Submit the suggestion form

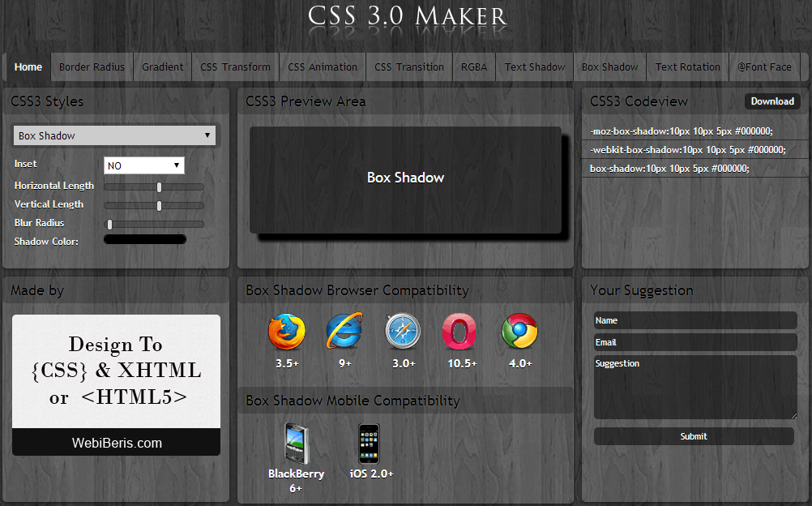pos(694,436)
